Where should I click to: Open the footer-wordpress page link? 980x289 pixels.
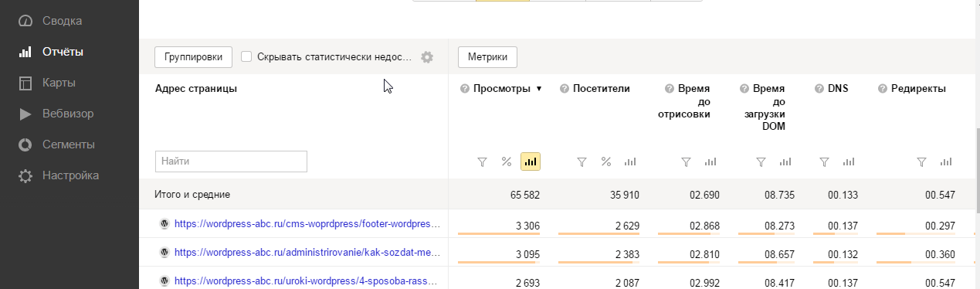tap(307, 224)
